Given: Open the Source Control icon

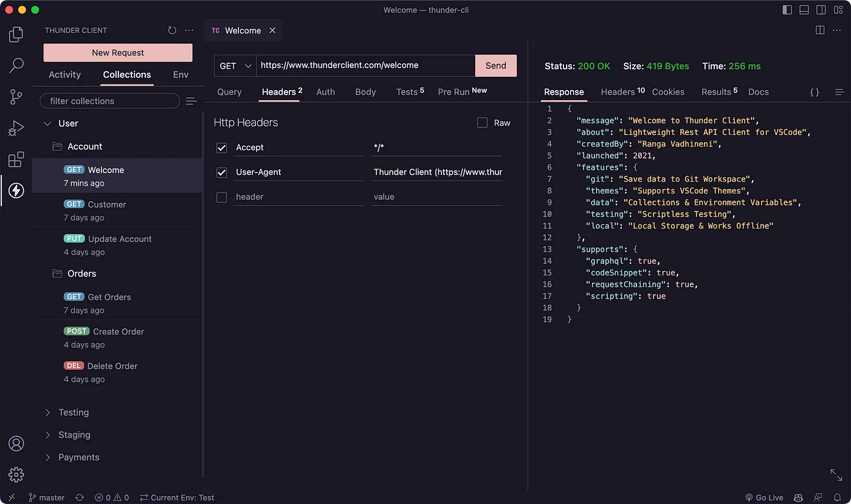Looking at the screenshot, I should 16,97.
